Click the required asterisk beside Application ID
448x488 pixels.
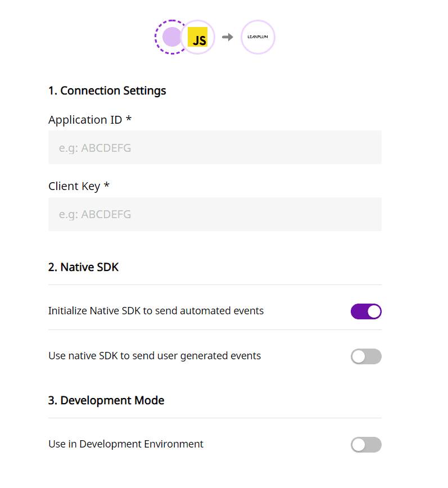129,119
